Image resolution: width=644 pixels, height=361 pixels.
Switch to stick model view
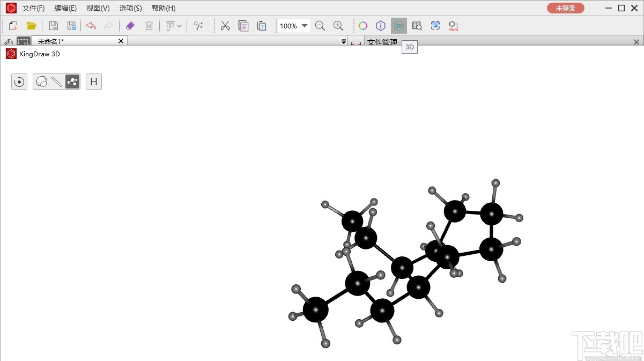pos(57,82)
